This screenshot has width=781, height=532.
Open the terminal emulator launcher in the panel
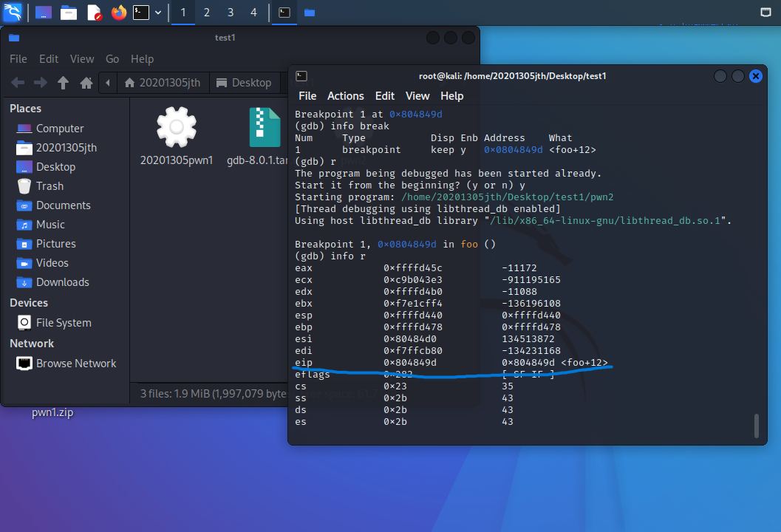(x=141, y=13)
